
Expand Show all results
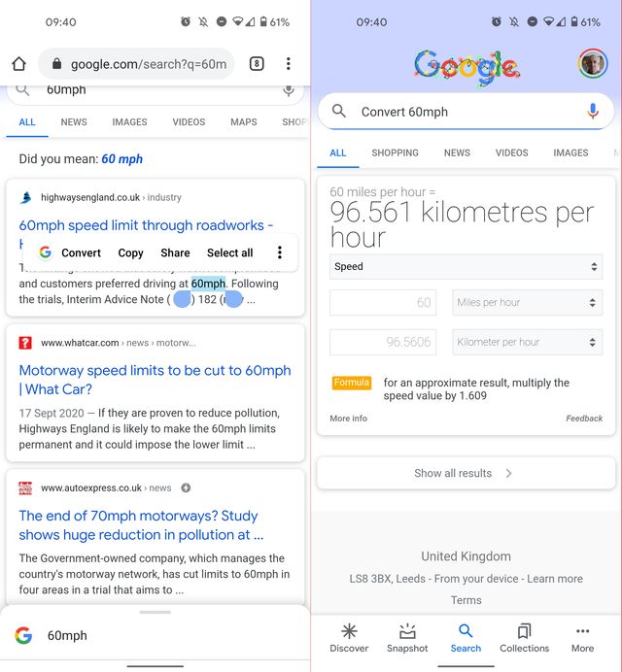coord(466,473)
